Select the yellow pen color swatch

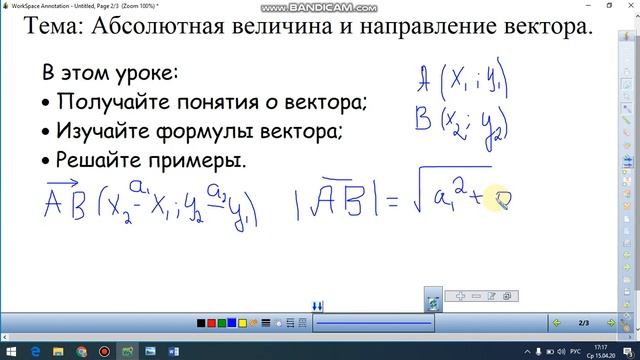242,323
